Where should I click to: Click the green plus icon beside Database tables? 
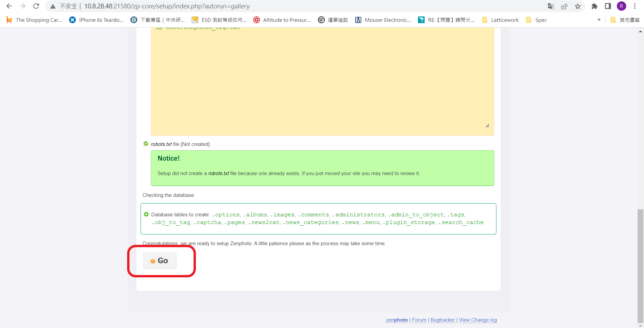(x=146, y=214)
